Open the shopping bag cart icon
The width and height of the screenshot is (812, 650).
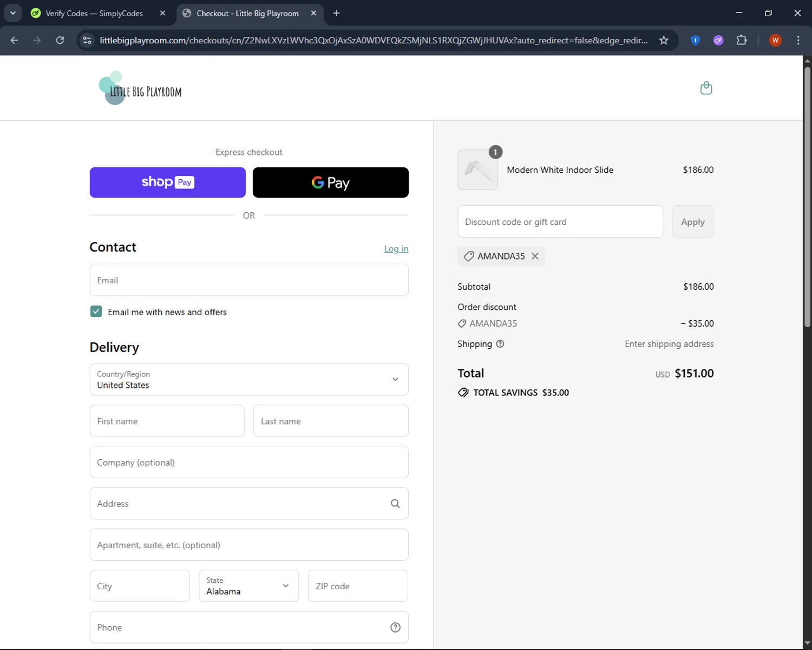click(706, 88)
